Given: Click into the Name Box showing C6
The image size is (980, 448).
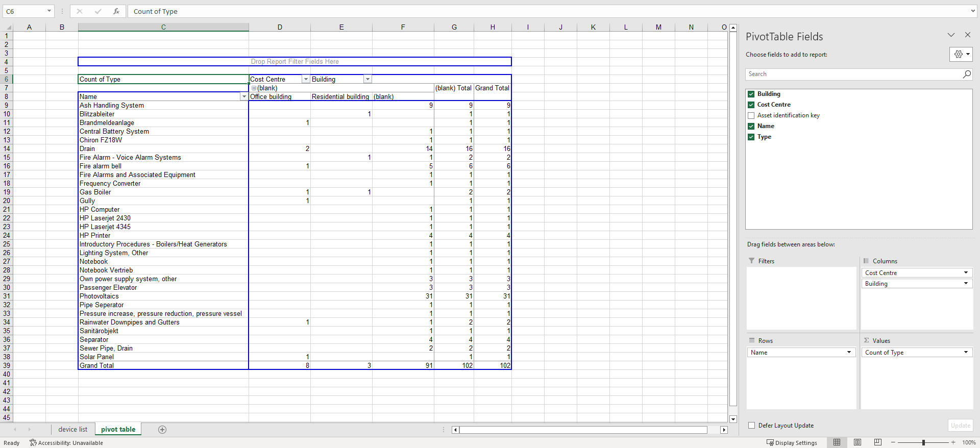Looking at the screenshot, I should [24, 11].
